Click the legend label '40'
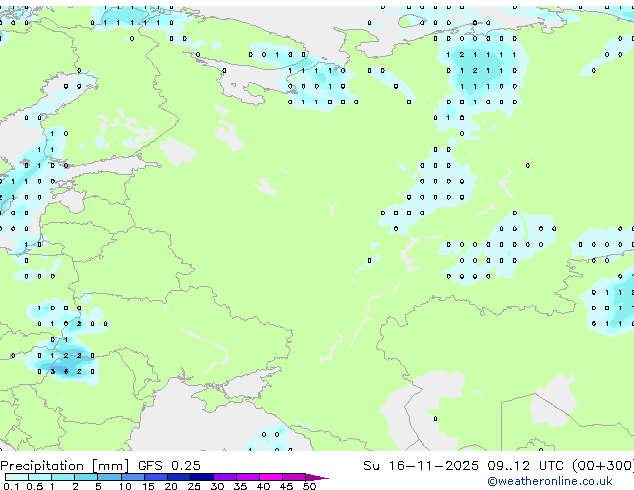This screenshot has width=634, height=490. 263,486
